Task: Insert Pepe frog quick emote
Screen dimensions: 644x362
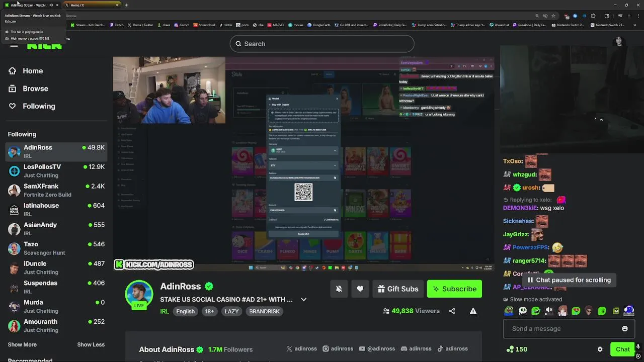Action: coord(510,311)
